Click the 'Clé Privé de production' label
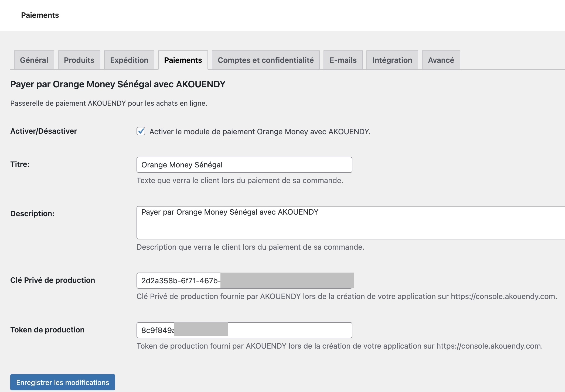This screenshot has height=392, width=565. click(53, 280)
